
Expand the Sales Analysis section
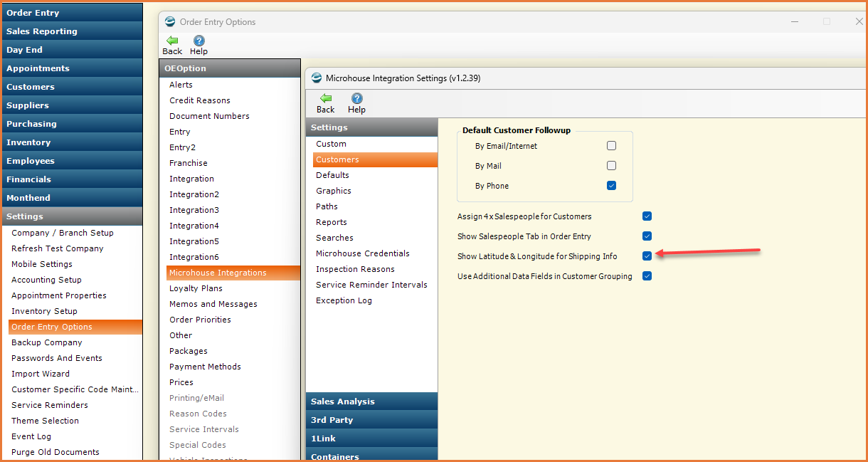pyautogui.click(x=371, y=401)
